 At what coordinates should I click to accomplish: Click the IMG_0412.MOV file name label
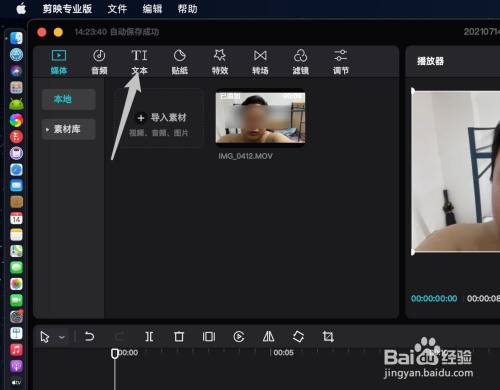245,156
